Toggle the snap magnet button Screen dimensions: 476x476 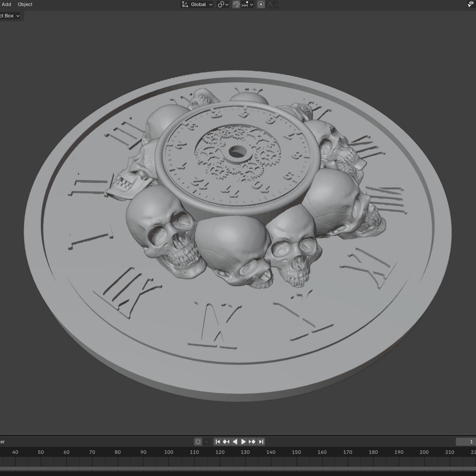coord(236,4)
